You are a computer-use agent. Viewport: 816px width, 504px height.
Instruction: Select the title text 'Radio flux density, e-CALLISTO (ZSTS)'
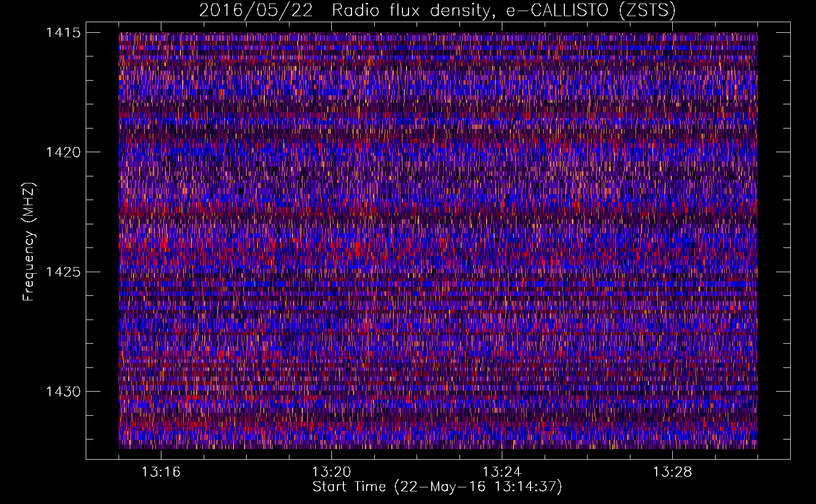point(504,11)
